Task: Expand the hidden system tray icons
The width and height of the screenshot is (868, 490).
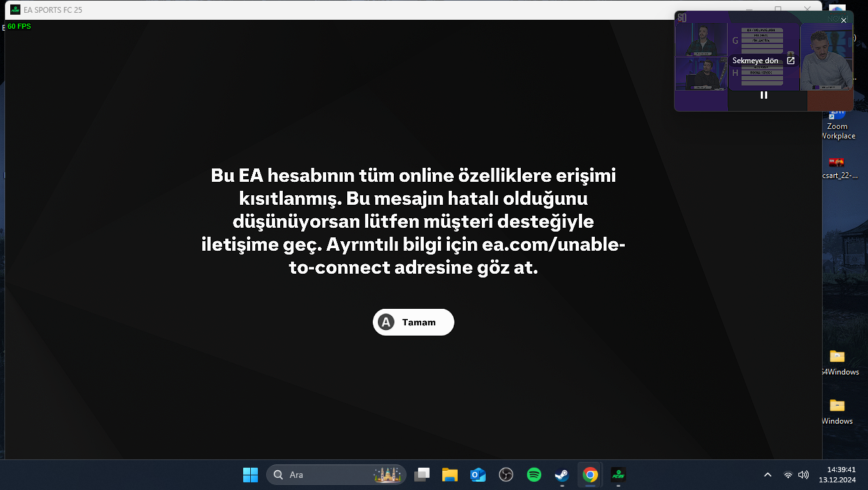Action: coord(768,475)
